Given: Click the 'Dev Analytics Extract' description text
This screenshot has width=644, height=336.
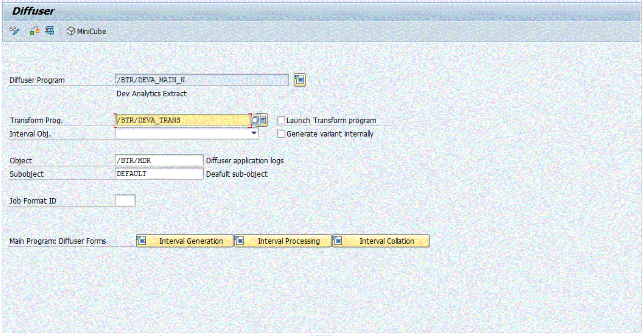Looking at the screenshot, I should (152, 93).
